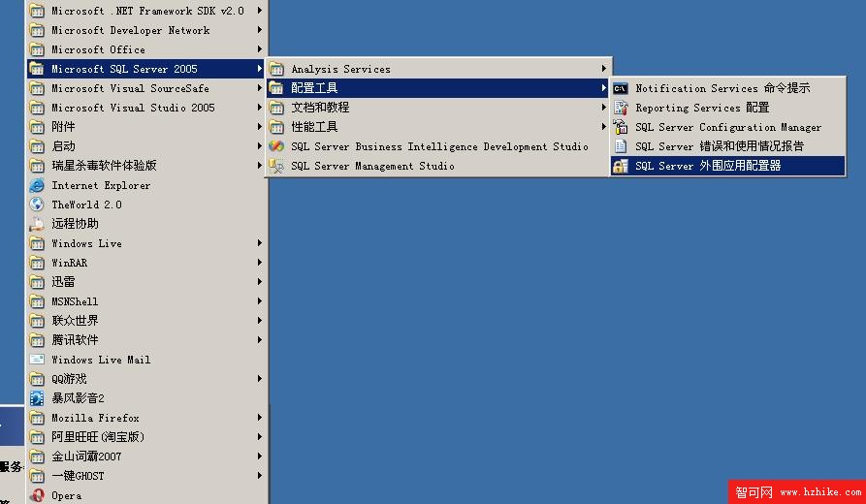Click the Configuration Manager toolbox icon
Screen dimensions: 866x504
pos(621,127)
